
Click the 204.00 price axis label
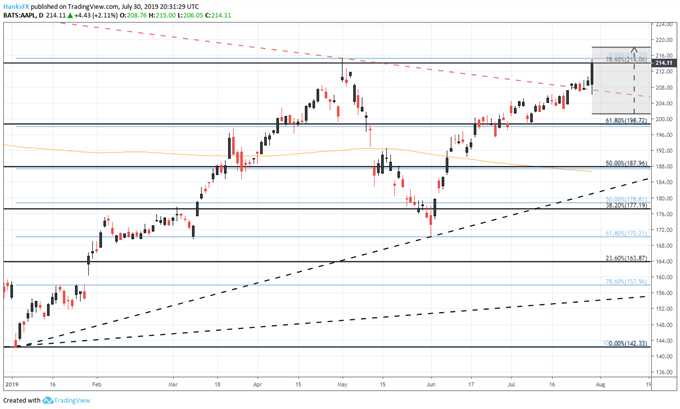click(x=666, y=103)
